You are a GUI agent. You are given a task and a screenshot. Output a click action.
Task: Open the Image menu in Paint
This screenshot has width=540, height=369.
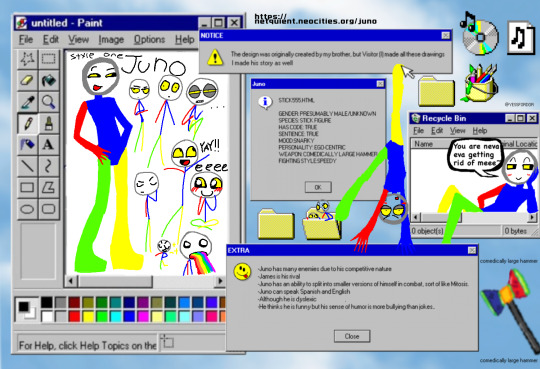pyautogui.click(x=111, y=40)
